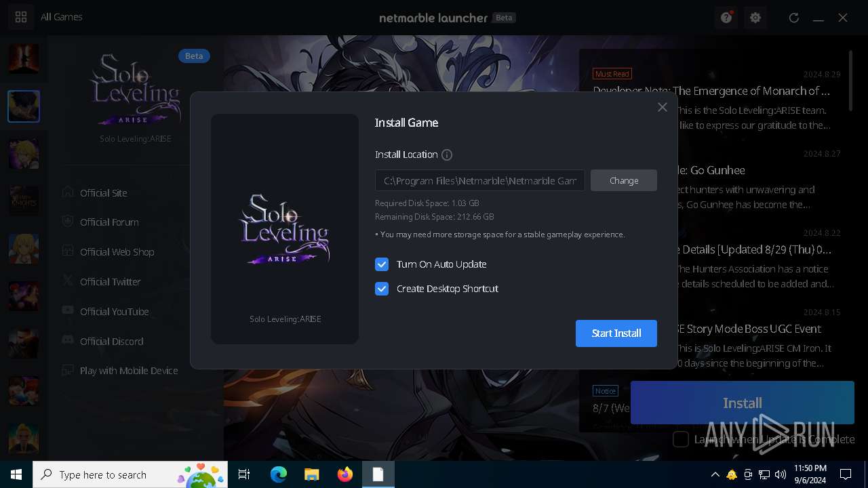Open Official Site link
Viewport: 868px width, 488px height.
(x=103, y=192)
